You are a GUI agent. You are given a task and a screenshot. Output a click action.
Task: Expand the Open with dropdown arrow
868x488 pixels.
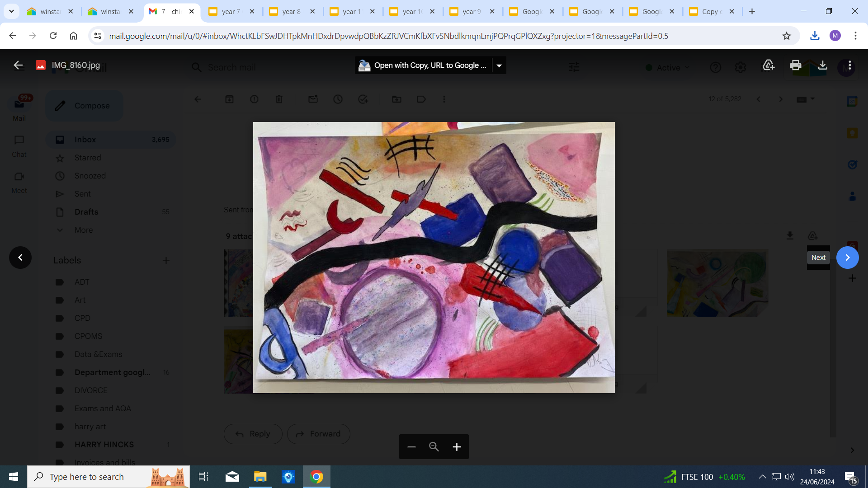499,66
